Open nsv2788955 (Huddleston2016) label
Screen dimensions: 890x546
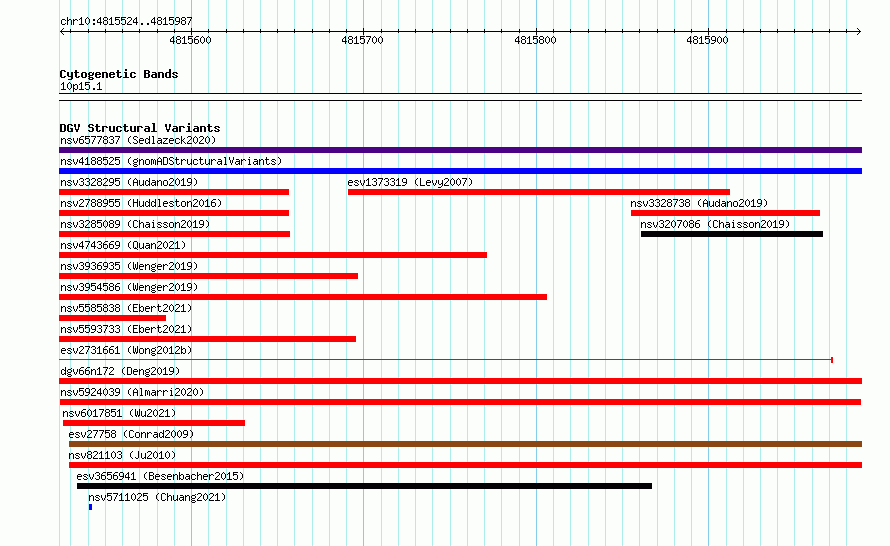click(x=141, y=203)
